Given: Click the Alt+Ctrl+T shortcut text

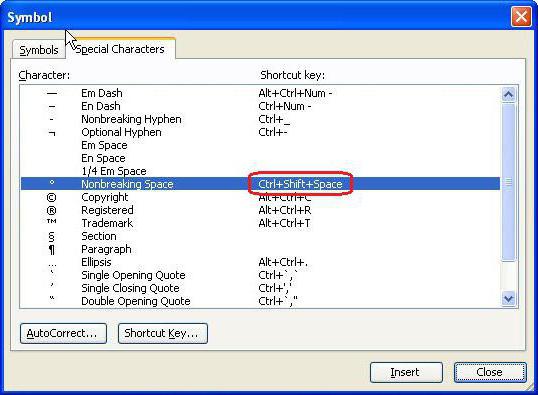Looking at the screenshot, I should 284,223.
